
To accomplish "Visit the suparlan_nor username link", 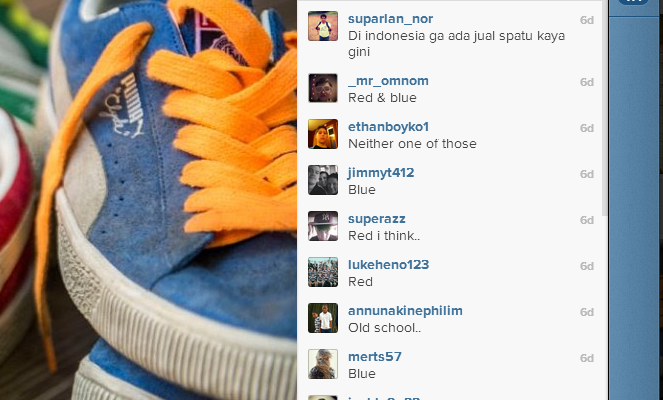I will 390,19.
